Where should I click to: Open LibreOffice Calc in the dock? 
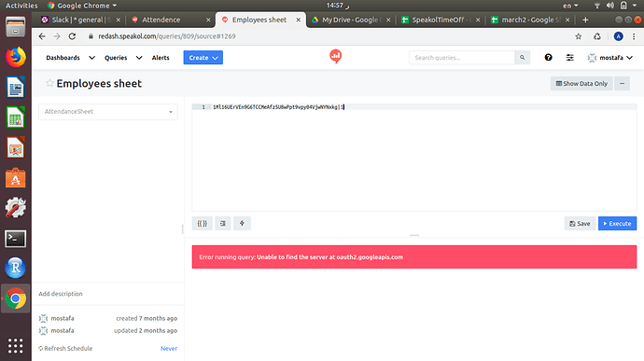click(15, 117)
